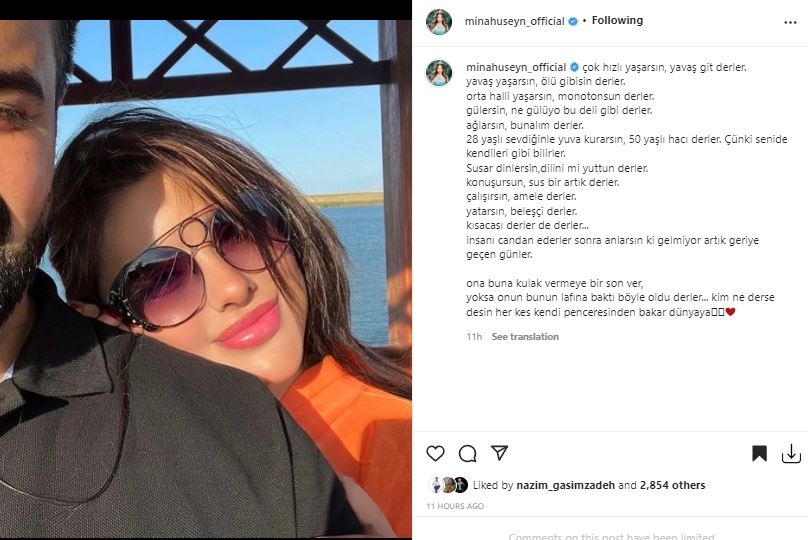Open nazim_gasimzadeh profile link
The image size is (808, 540).
(x=565, y=485)
